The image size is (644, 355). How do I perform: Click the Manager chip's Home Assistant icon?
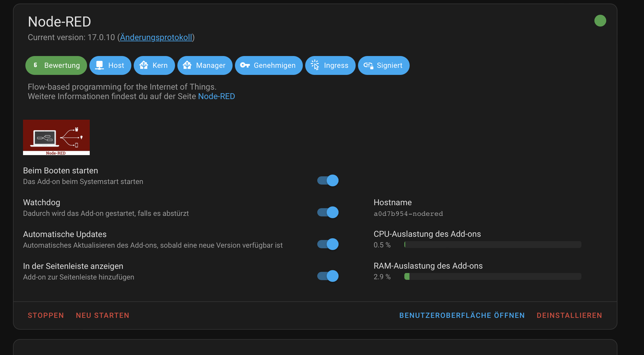tap(187, 65)
